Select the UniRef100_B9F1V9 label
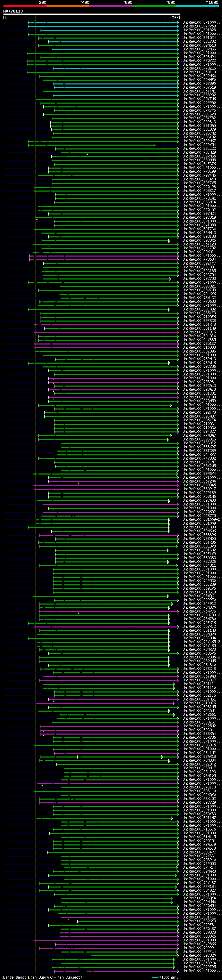 pos(199,554)
